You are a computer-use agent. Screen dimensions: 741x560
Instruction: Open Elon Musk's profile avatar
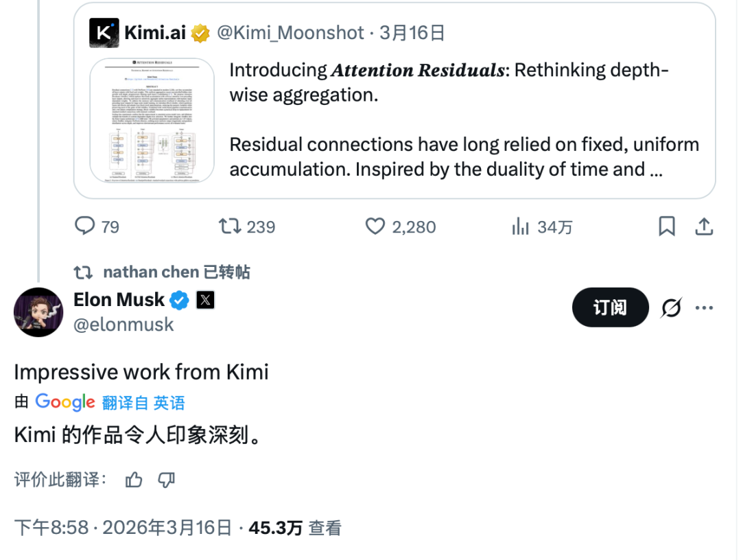pos(38,312)
